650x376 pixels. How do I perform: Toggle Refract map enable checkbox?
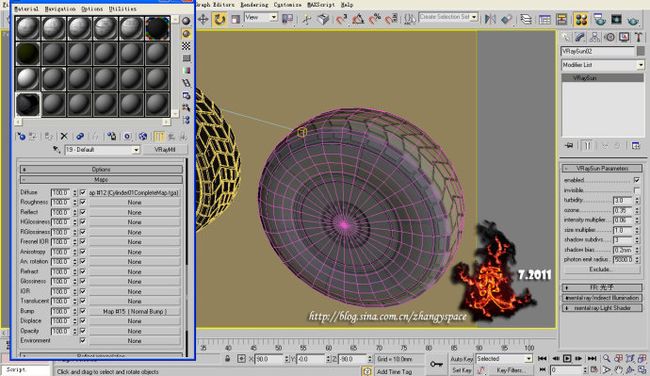pyautogui.click(x=82, y=271)
